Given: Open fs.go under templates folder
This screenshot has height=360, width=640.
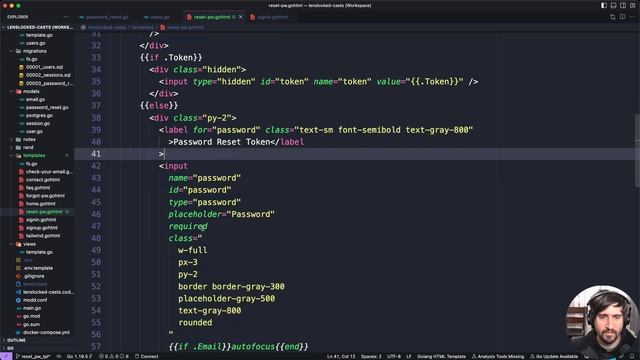Looking at the screenshot, I should (31, 164).
